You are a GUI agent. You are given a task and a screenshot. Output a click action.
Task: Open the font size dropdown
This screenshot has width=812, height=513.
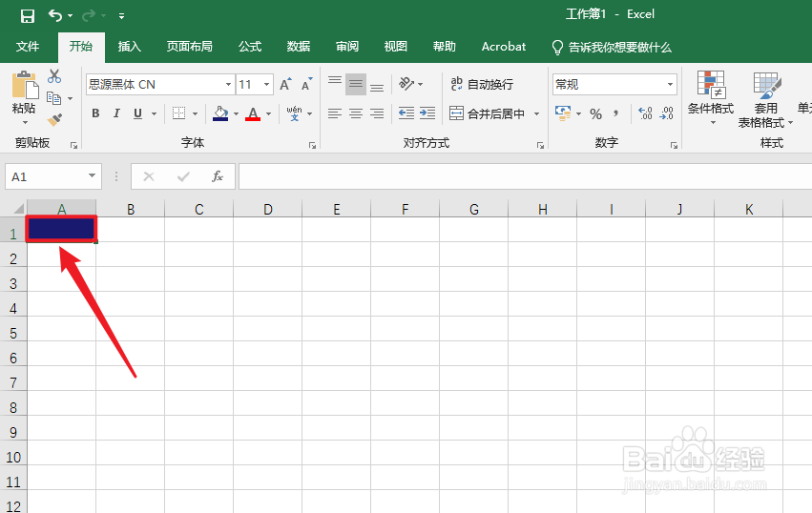(x=267, y=84)
